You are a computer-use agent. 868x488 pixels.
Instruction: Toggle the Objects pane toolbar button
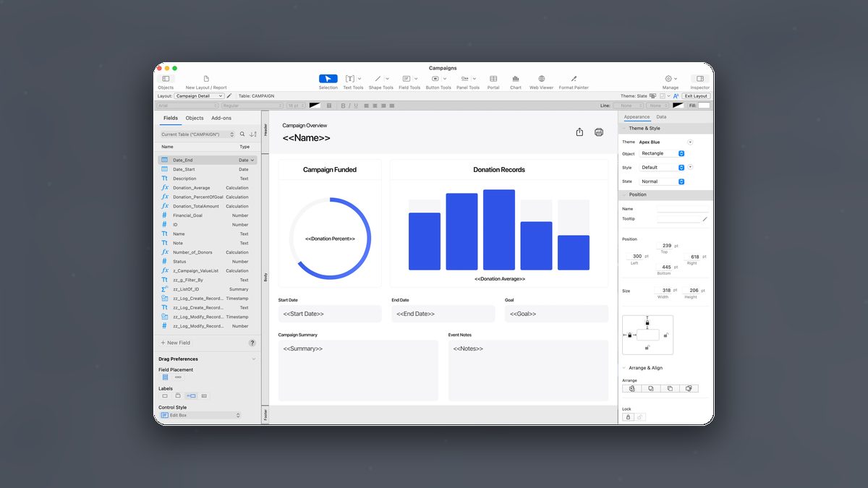(x=166, y=79)
